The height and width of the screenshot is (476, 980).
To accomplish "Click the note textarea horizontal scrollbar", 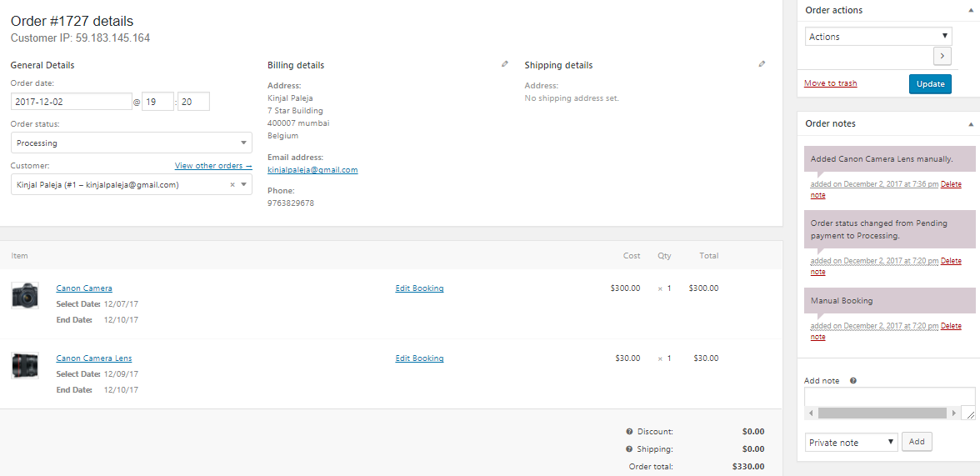I will (882, 413).
